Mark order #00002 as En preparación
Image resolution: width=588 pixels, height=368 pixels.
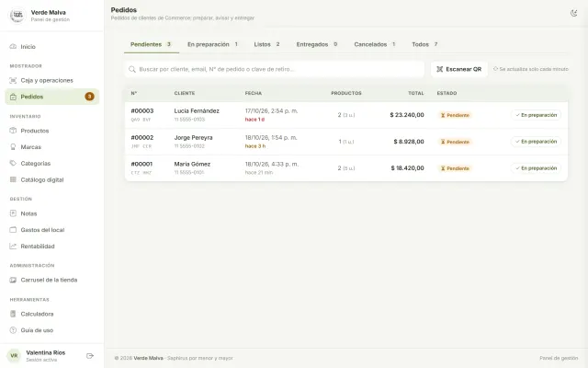[536, 142]
